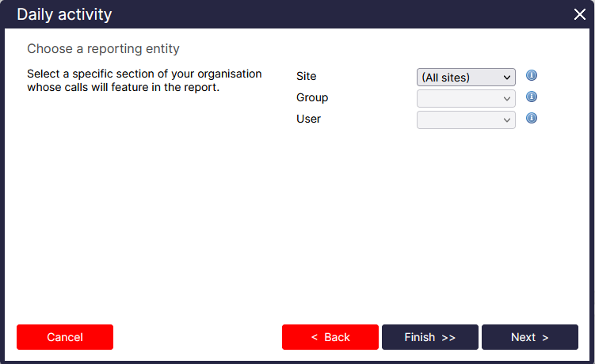Click the info icon next to Site
This screenshot has width=595, height=364.
tap(532, 76)
